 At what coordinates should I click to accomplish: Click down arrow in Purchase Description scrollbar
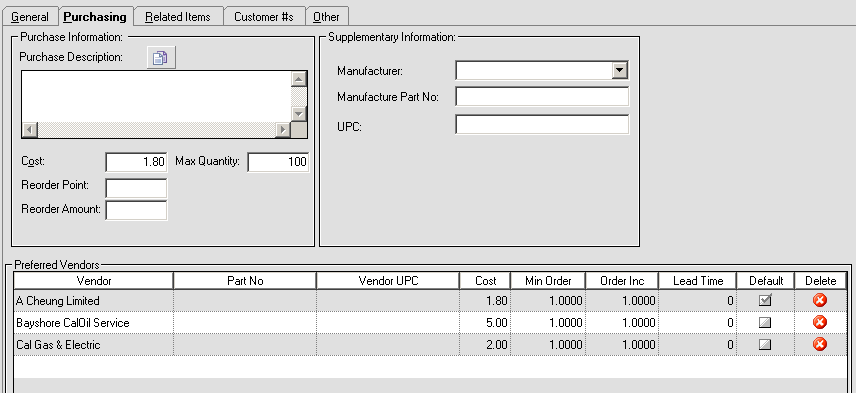298,114
